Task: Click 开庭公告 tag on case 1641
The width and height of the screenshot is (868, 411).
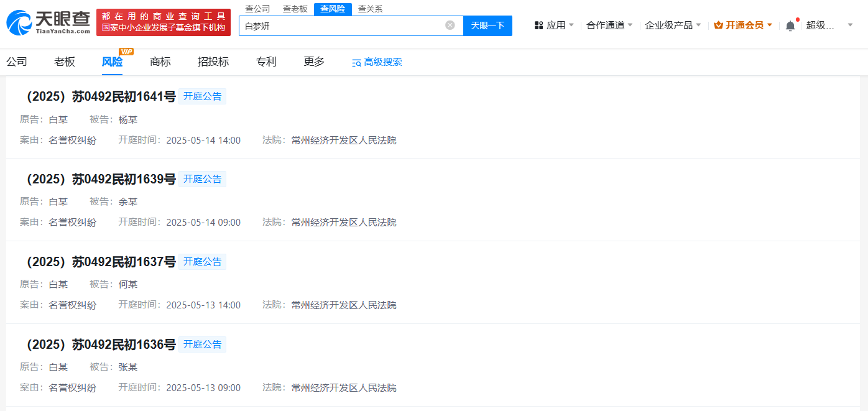Action: point(202,96)
